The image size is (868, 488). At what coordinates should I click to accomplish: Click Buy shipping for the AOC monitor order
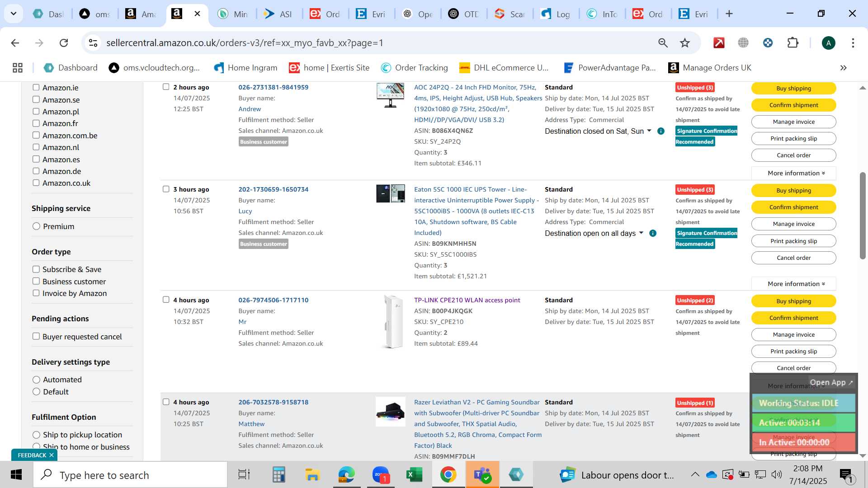[x=793, y=88]
